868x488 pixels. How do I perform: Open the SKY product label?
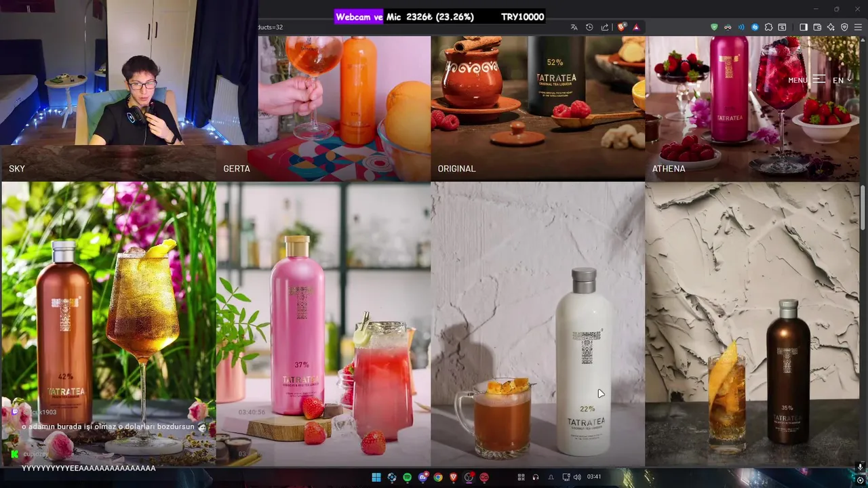click(x=17, y=169)
